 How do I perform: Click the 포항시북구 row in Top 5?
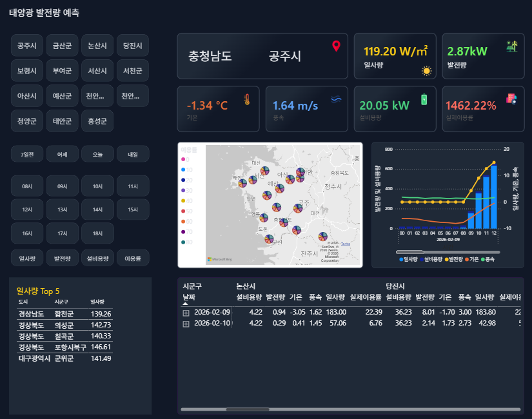click(x=64, y=347)
